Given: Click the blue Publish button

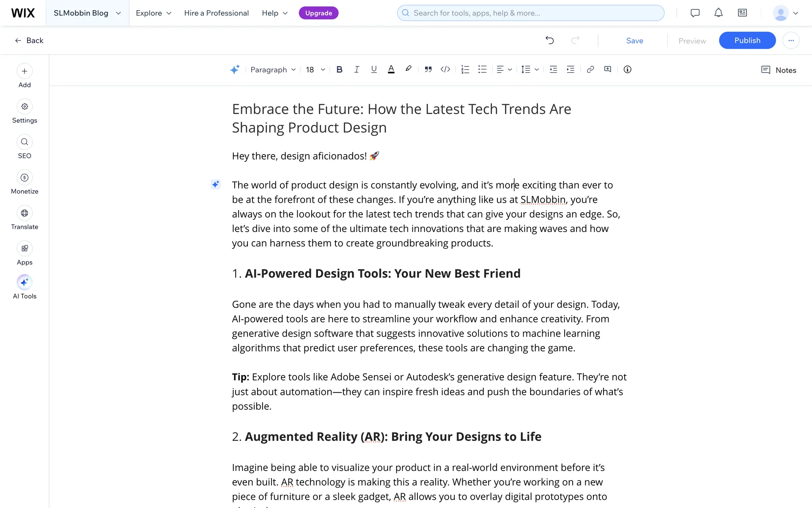Looking at the screenshot, I should pyautogui.click(x=747, y=40).
